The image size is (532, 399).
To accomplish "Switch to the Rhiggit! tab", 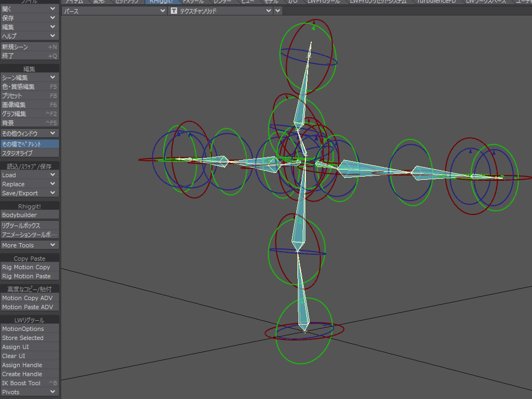I will tap(162, 2).
